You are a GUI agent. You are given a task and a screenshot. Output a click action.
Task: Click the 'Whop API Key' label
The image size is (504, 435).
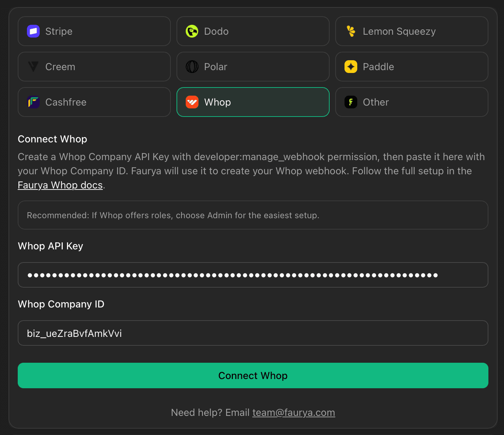[x=50, y=246]
